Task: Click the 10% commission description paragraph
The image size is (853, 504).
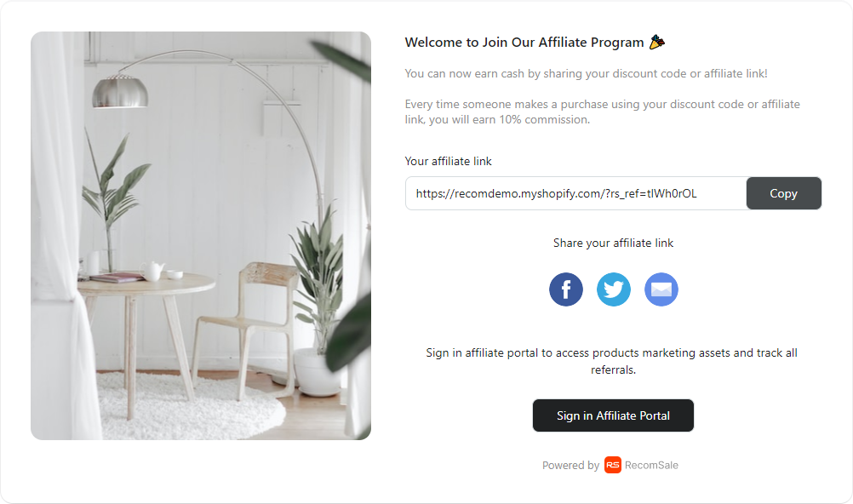Action: click(602, 112)
